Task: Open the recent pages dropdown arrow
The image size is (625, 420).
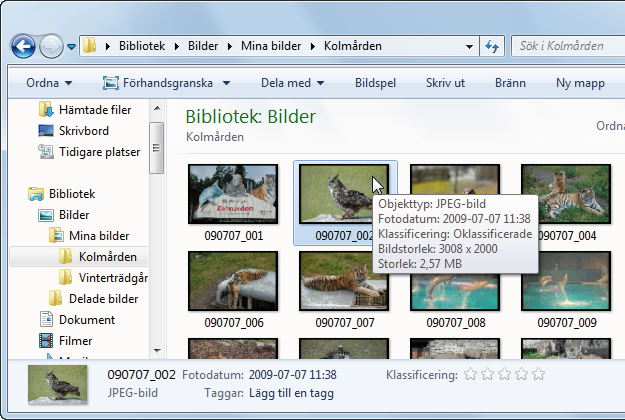Action: click(71, 47)
